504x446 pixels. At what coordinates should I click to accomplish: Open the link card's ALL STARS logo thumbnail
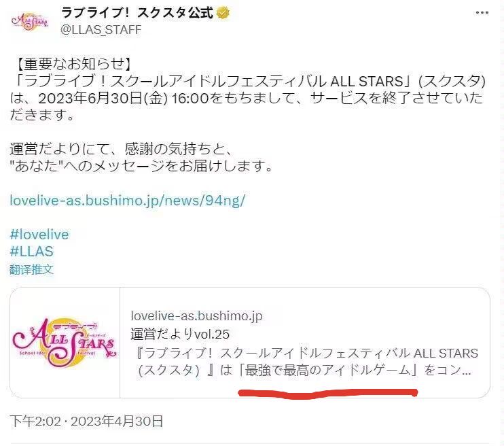pyautogui.click(x=65, y=343)
